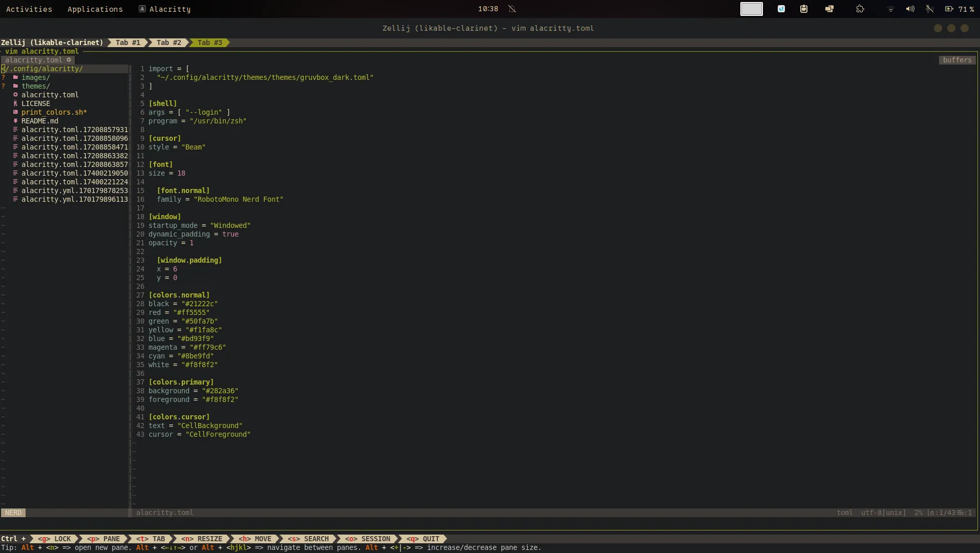Click the magenta color value "#ff79c6"
The height and width of the screenshot is (553, 980).
pyautogui.click(x=208, y=347)
